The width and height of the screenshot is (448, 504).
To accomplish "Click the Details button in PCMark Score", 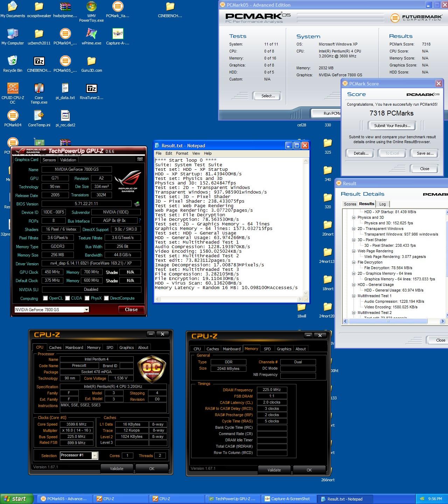I will (361, 153).
